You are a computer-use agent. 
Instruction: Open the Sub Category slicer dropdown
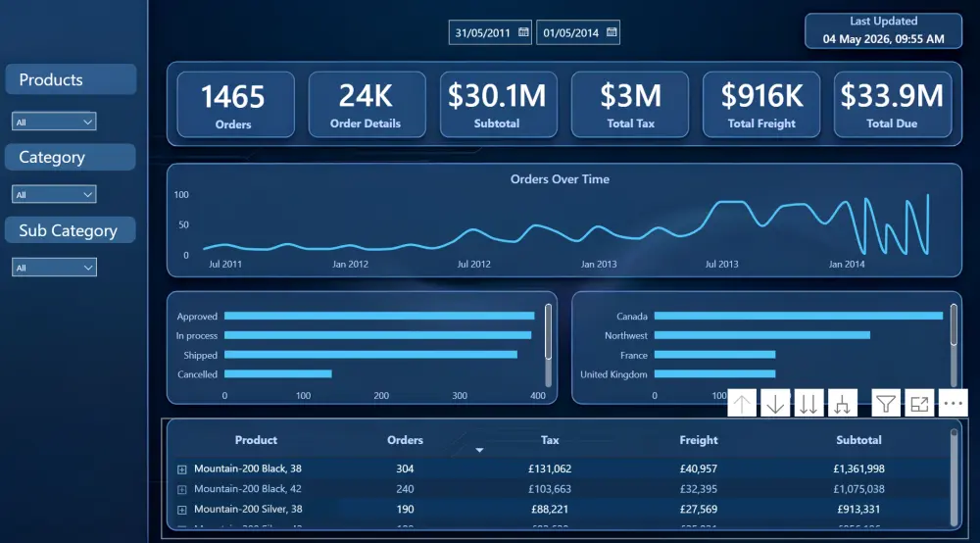54,268
